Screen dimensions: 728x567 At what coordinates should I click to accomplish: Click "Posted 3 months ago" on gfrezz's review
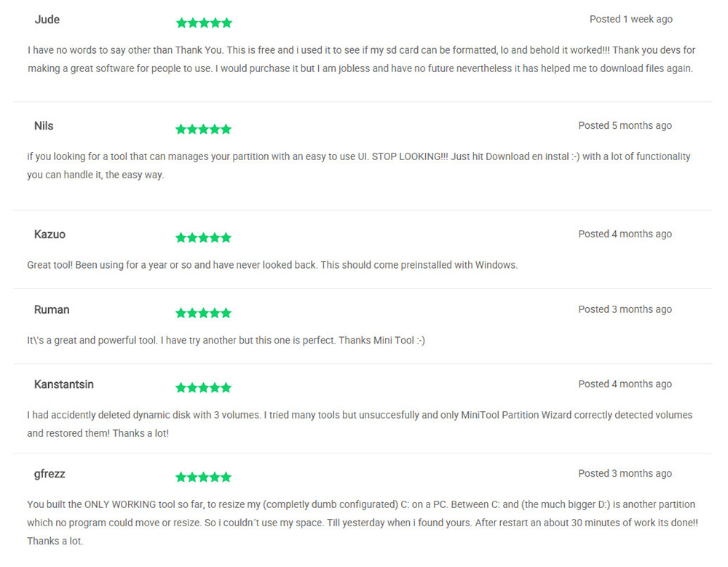pos(625,474)
